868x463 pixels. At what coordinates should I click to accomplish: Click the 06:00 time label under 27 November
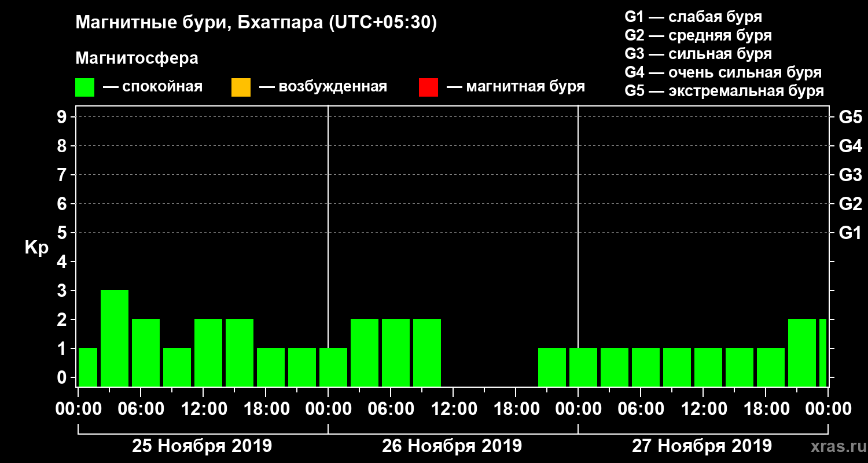click(640, 409)
